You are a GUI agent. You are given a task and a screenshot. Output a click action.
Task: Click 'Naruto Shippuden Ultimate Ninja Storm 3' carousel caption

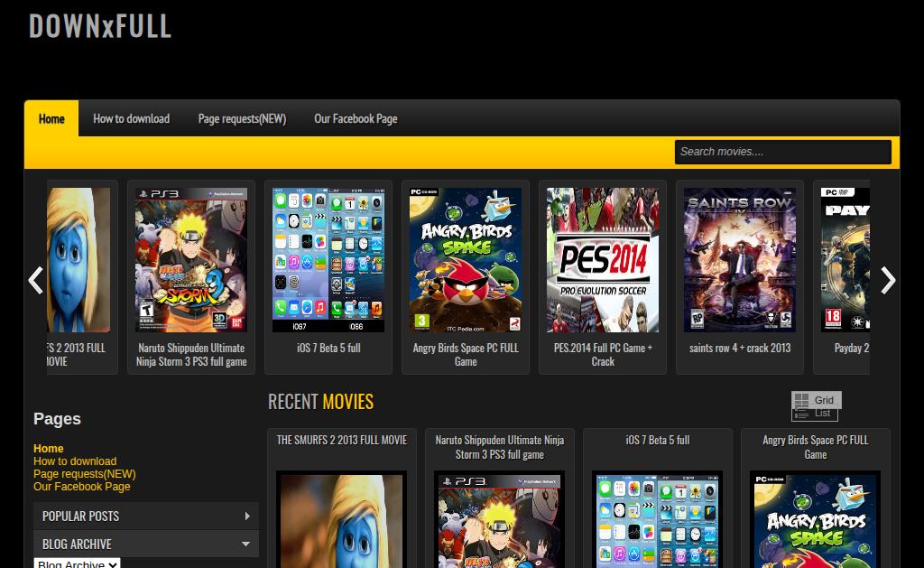(x=191, y=355)
